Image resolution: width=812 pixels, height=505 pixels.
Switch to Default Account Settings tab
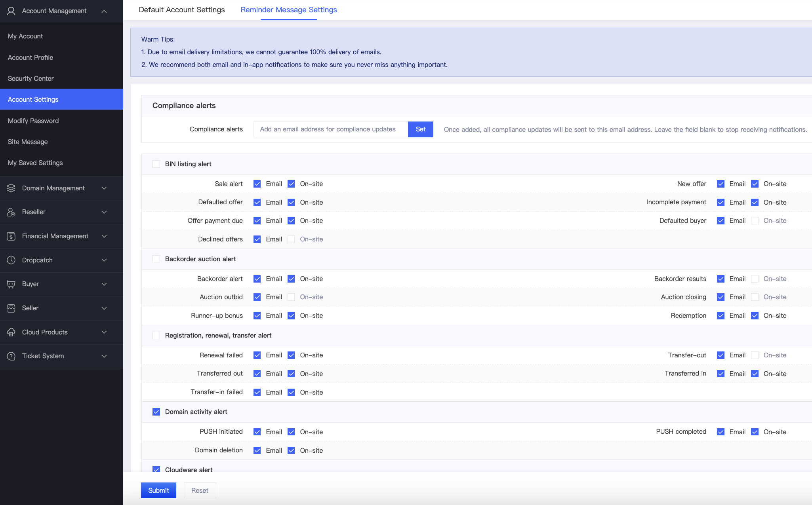[181, 10]
